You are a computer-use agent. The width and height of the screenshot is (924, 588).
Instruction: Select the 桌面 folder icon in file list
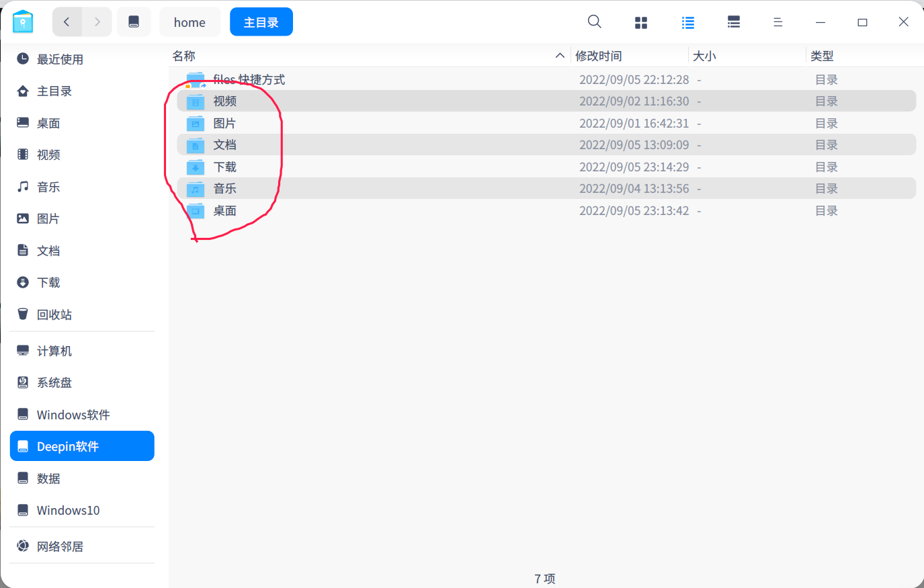click(x=196, y=211)
